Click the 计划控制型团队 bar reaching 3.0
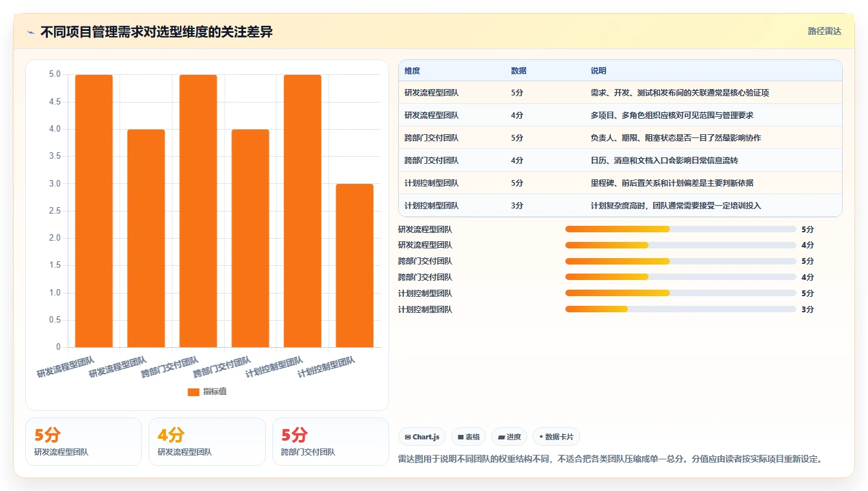The height and width of the screenshot is (491, 868). pos(355,266)
